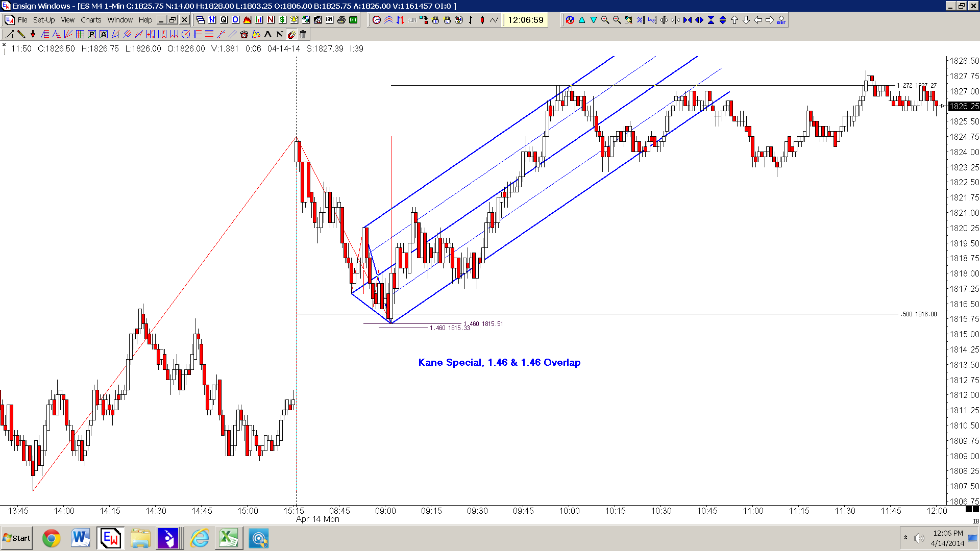Select the red down arrow marker tool

33,34
